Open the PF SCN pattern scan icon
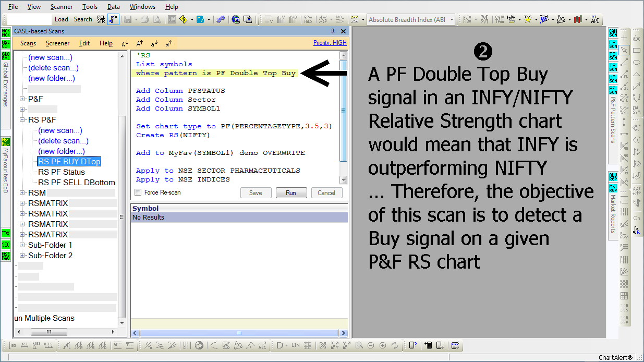Image resolution: width=644 pixels, height=362 pixels. [x=613, y=90]
